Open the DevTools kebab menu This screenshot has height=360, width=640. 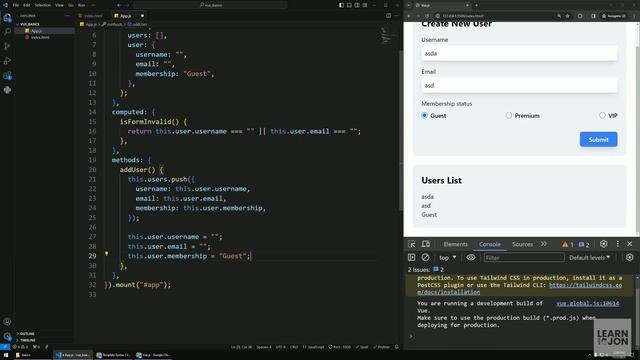pyautogui.click(x=617, y=244)
